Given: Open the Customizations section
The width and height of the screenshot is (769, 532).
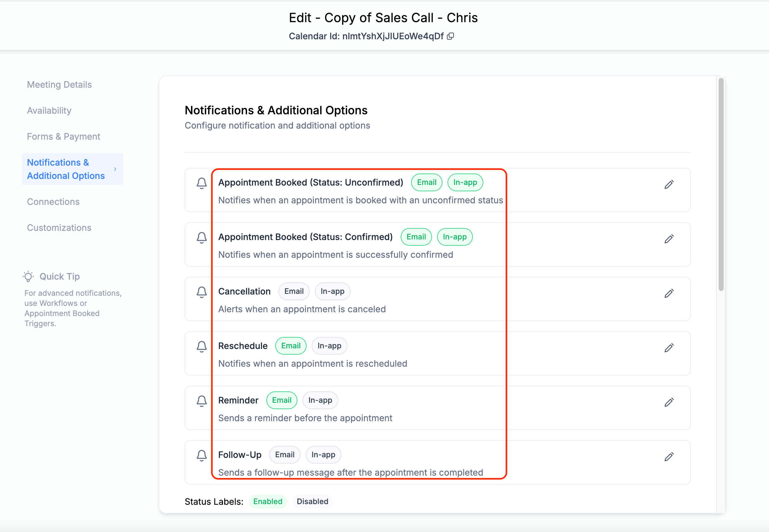Looking at the screenshot, I should click(x=59, y=227).
